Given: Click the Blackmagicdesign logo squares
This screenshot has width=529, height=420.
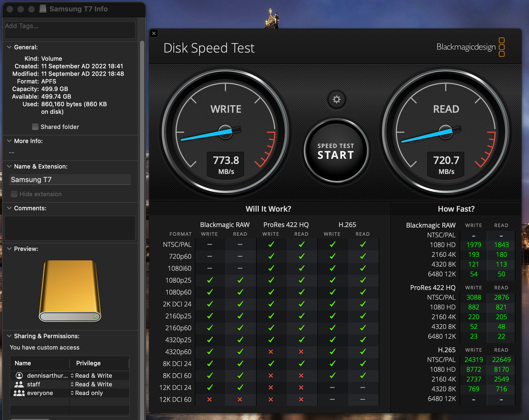Looking at the screenshot, I should (x=502, y=47).
